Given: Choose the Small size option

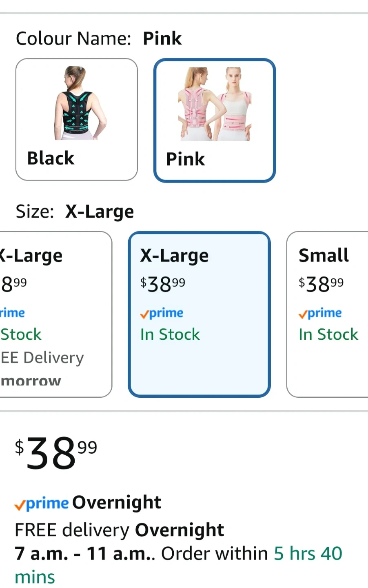Looking at the screenshot, I should point(327,314).
